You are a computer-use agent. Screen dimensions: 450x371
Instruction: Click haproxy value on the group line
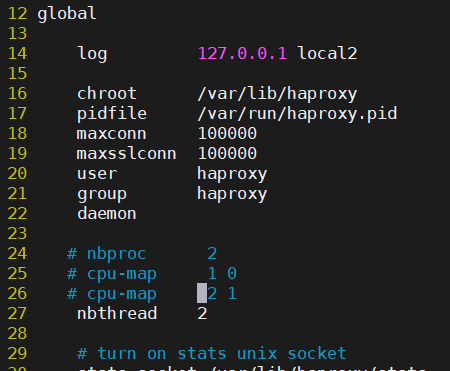pyautogui.click(x=232, y=194)
